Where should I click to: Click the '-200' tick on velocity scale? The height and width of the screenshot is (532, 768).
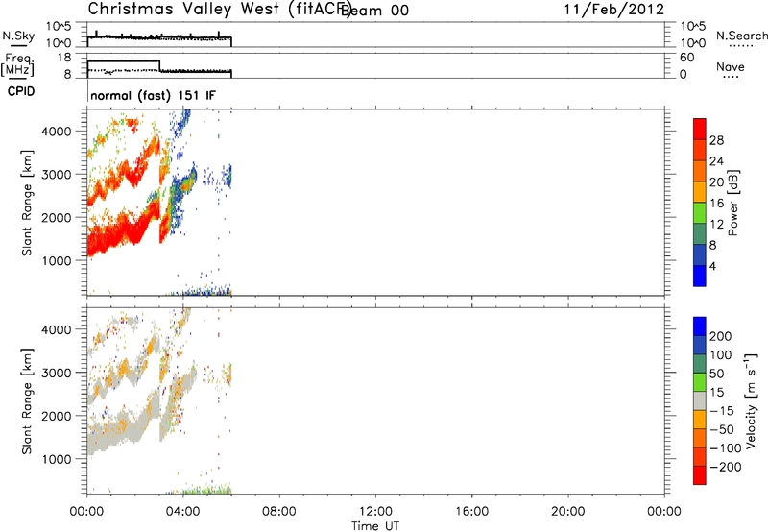pos(726,467)
